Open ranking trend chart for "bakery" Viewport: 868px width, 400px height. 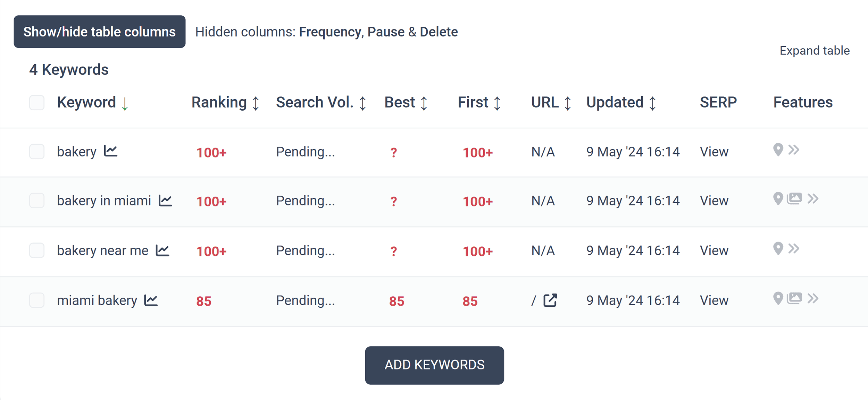point(110,151)
